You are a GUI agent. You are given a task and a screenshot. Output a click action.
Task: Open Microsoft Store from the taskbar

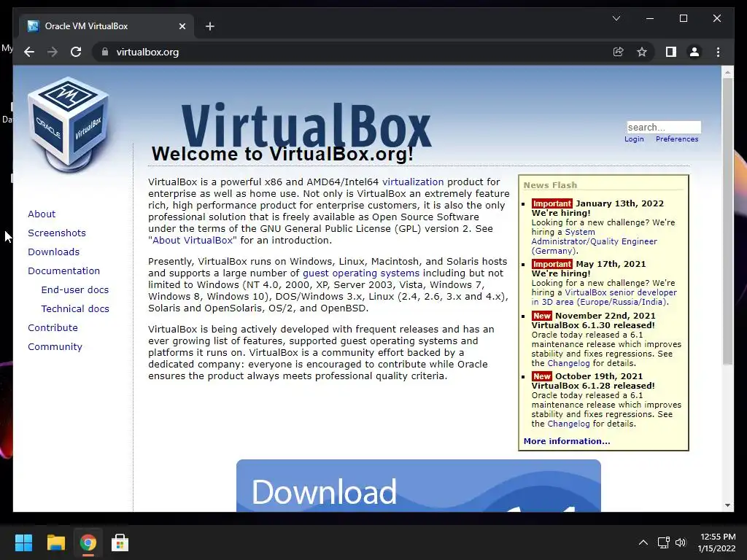(120, 542)
